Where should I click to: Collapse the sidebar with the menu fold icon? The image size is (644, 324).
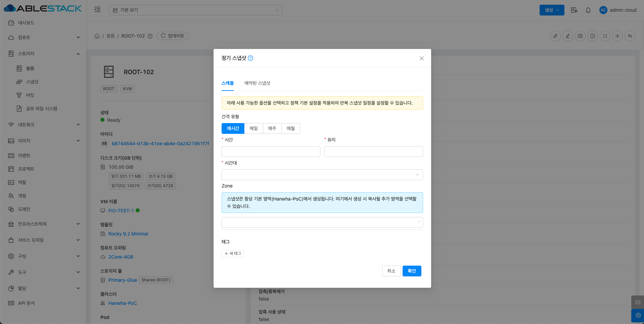(x=97, y=10)
